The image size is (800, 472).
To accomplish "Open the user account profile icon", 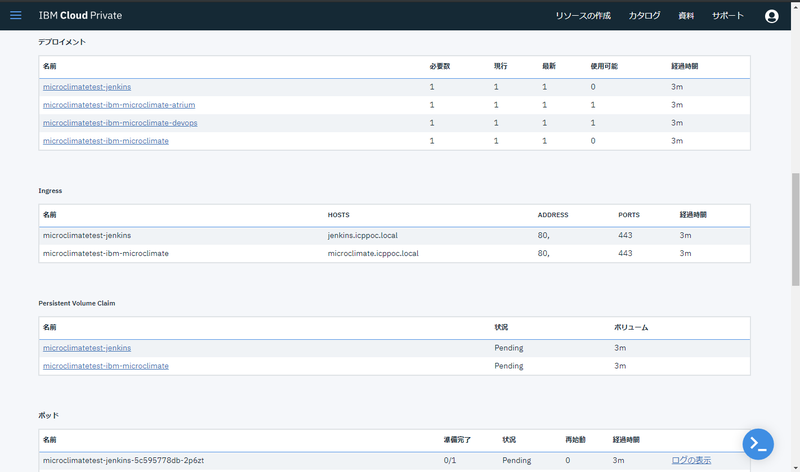I will pos(771,16).
